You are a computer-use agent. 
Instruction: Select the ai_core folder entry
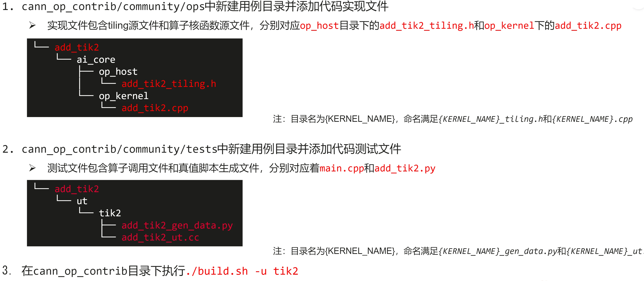pyautogui.click(x=96, y=60)
